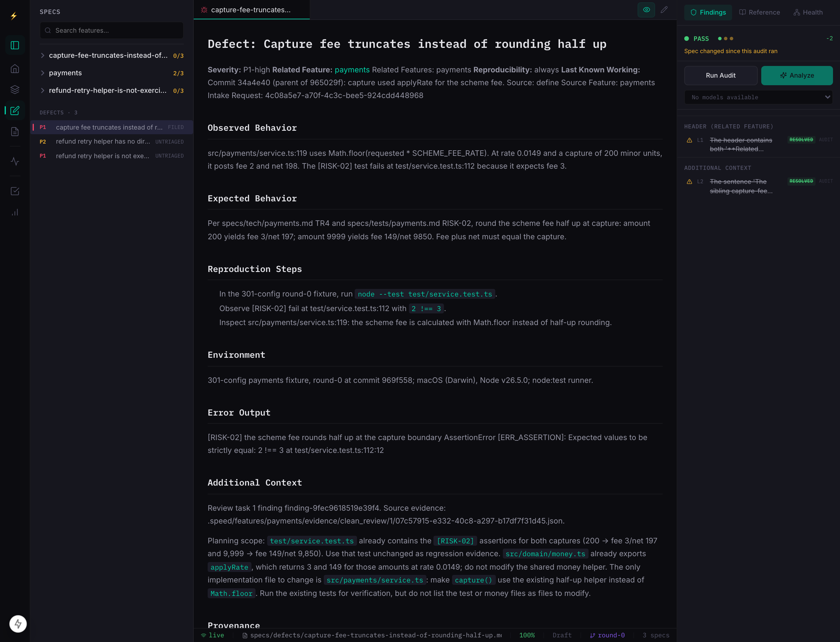The height and width of the screenshot is (642, 840).
Task: Open the bar chart analytics icon
Action: (x=15, y=212)
